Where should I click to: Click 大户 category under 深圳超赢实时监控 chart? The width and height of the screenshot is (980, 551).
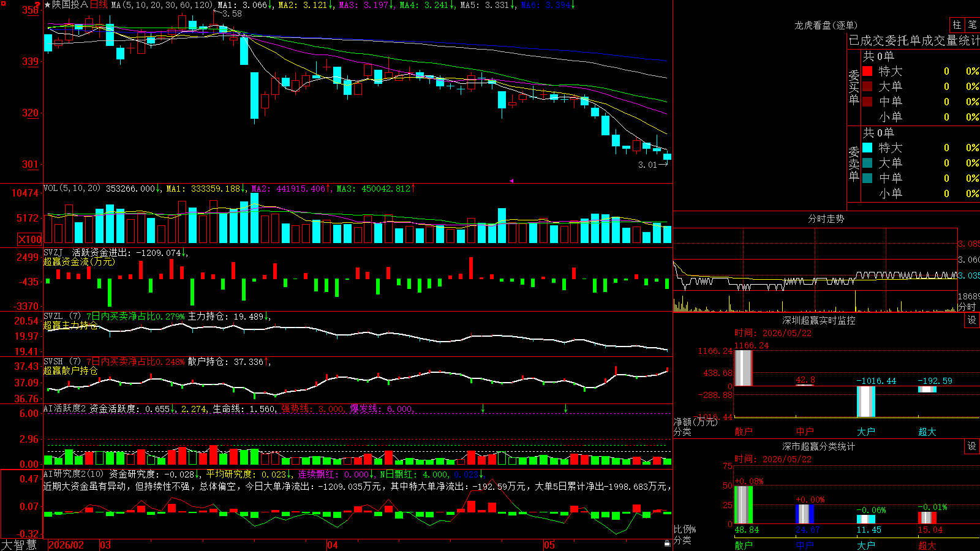coord(866,432)
